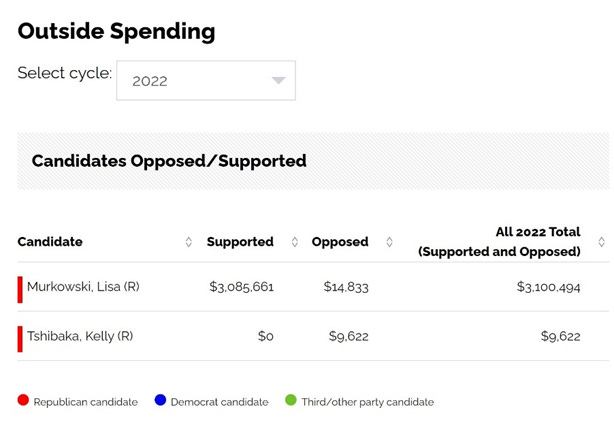This screenshot has height=431, width=614.
Task: Click the Candidates Opposed/Supported heading
Action: [169, 161]
